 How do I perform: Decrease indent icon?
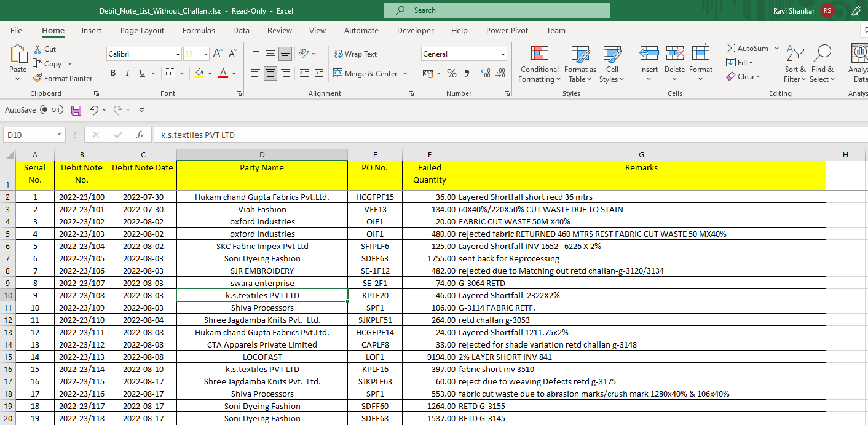coord(304,73)
